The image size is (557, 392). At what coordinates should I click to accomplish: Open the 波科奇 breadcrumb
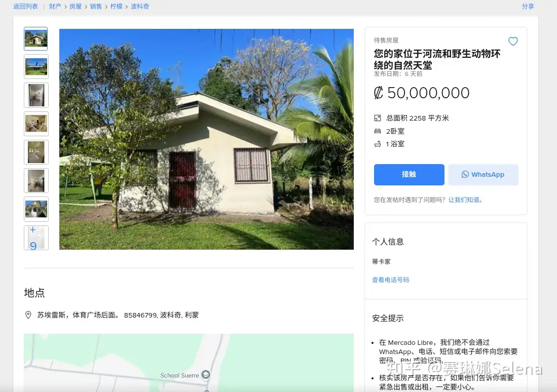[x=140, y=7]
